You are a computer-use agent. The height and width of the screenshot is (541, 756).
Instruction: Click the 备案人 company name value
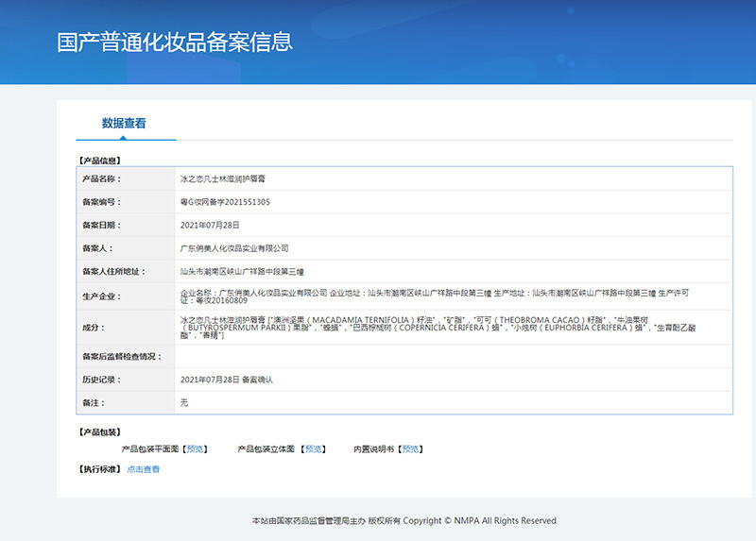234,248
